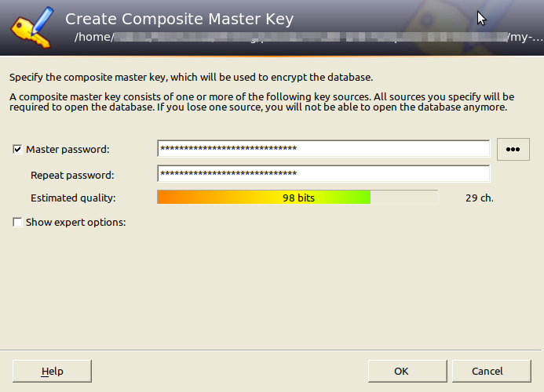Uncheck the Master password checkbox

pos(18,149)
